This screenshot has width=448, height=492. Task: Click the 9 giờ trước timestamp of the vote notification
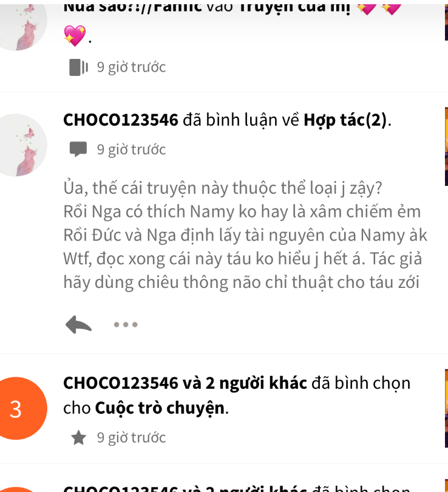131,437
